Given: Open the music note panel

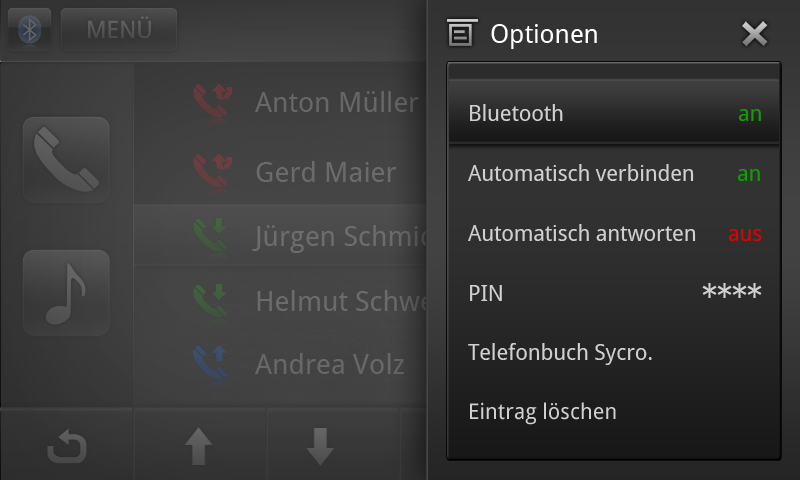Looking at the screenshot, I should click(x=66, y=291).
